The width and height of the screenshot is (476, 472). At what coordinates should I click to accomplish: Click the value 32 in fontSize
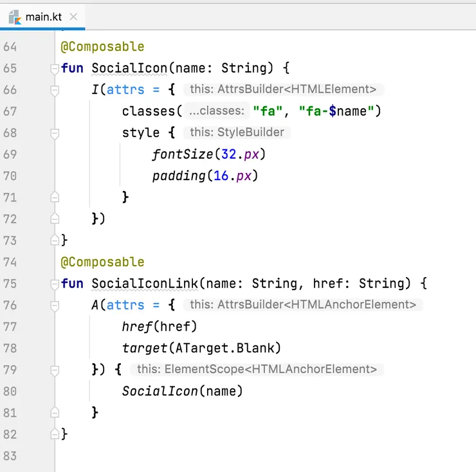pos(228,154)
